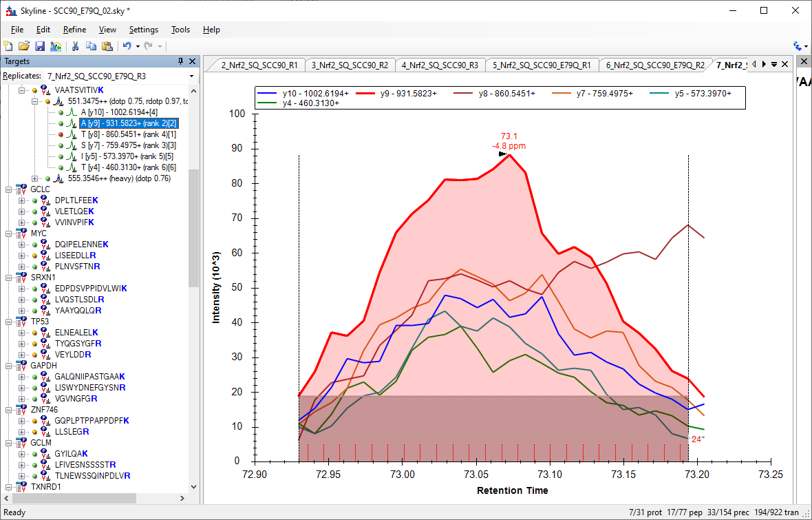The image size is (812, 520).
Task: Click the Undo arrow icon
Action: point(127,46)
